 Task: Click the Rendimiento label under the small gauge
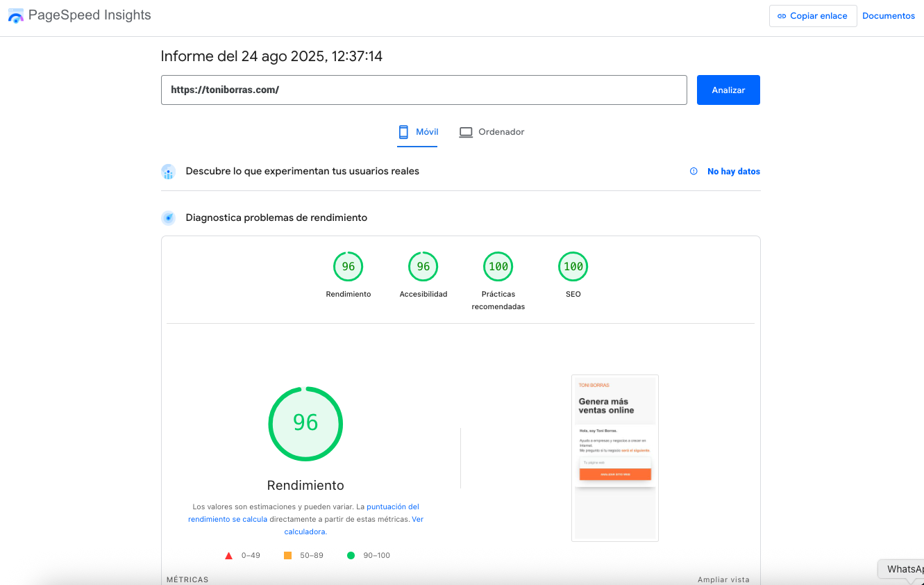[x=348, y=295]
